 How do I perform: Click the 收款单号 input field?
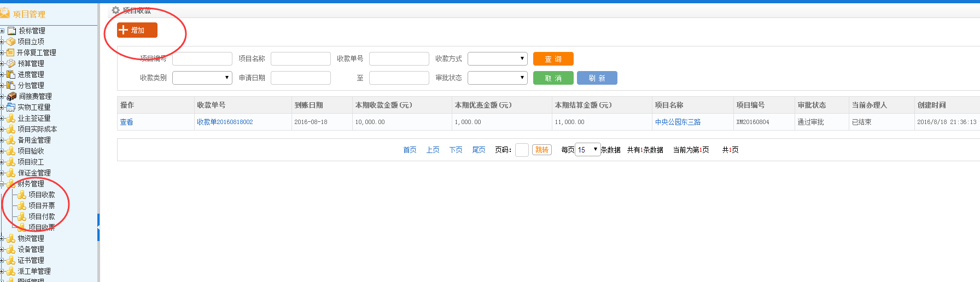pos(399,58)
